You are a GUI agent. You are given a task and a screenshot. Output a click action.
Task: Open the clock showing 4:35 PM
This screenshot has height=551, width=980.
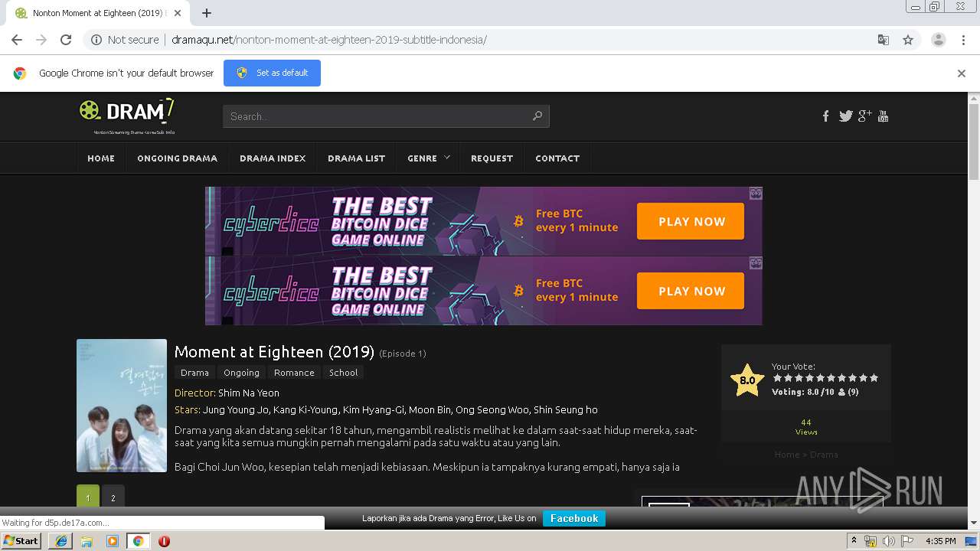[940, 541]
